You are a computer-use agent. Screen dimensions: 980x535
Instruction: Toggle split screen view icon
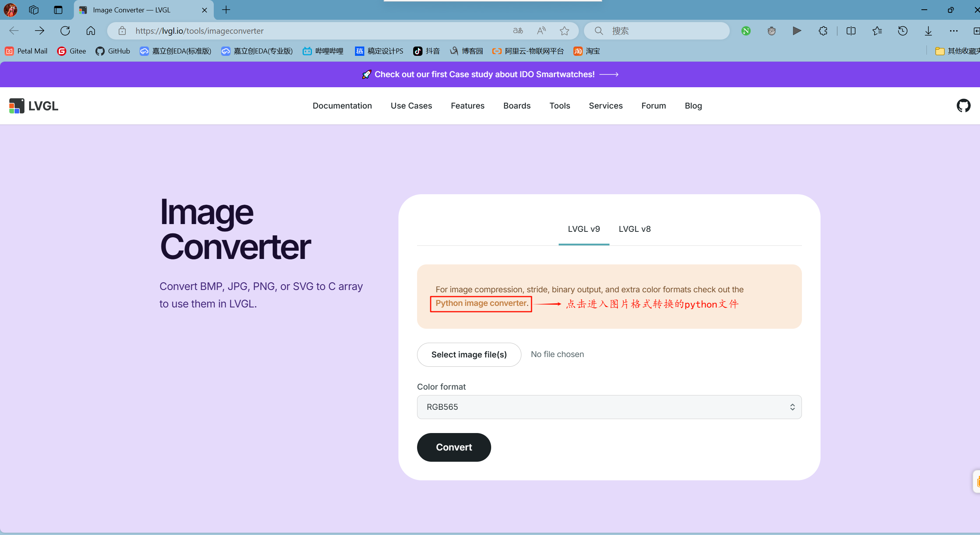pos(851,31)
